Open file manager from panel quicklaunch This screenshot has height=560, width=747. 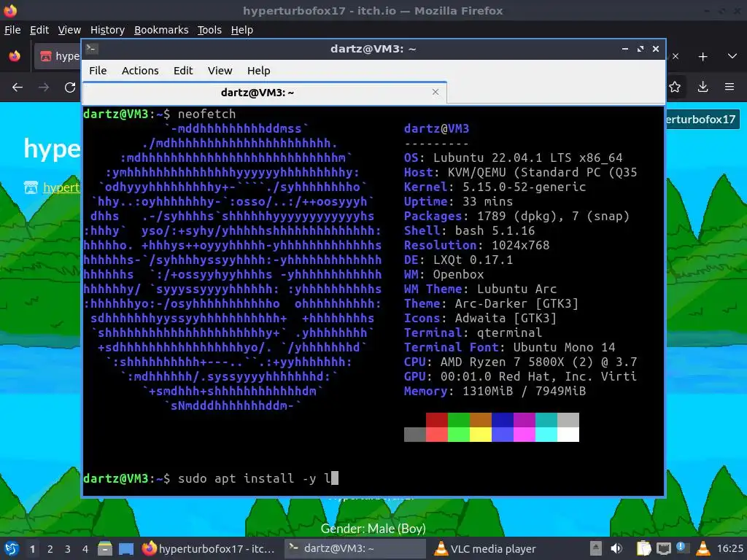tap(105, 548)
